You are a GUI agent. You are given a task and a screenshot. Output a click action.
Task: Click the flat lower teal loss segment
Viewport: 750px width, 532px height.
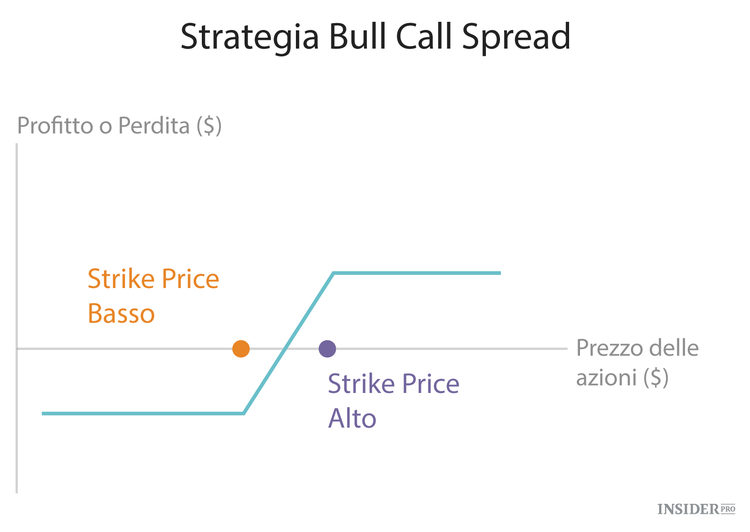[140, 412]
